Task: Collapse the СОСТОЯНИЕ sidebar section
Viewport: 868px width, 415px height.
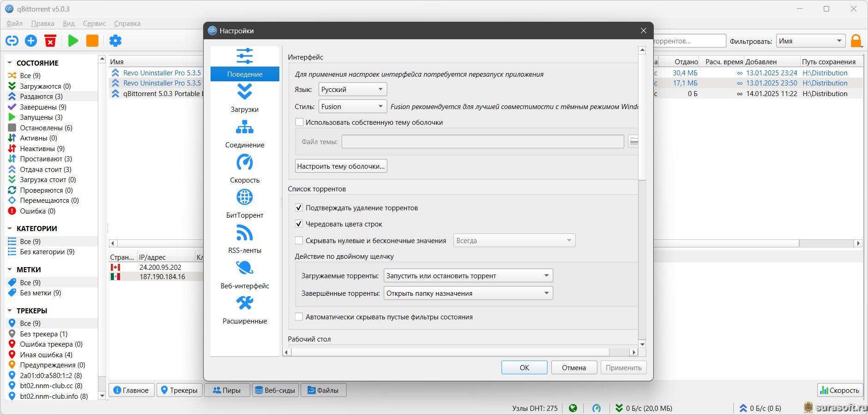Action: [x=9, y=63]
